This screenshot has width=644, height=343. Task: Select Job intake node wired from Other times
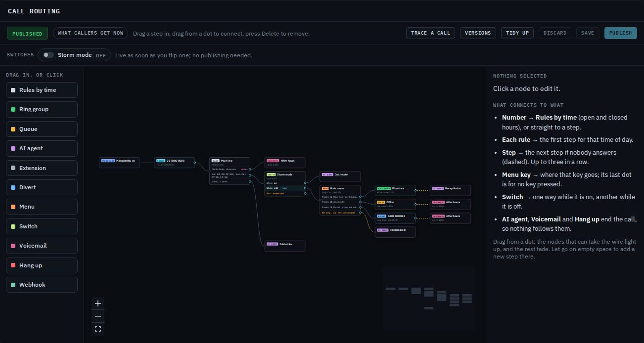[285, 246]
